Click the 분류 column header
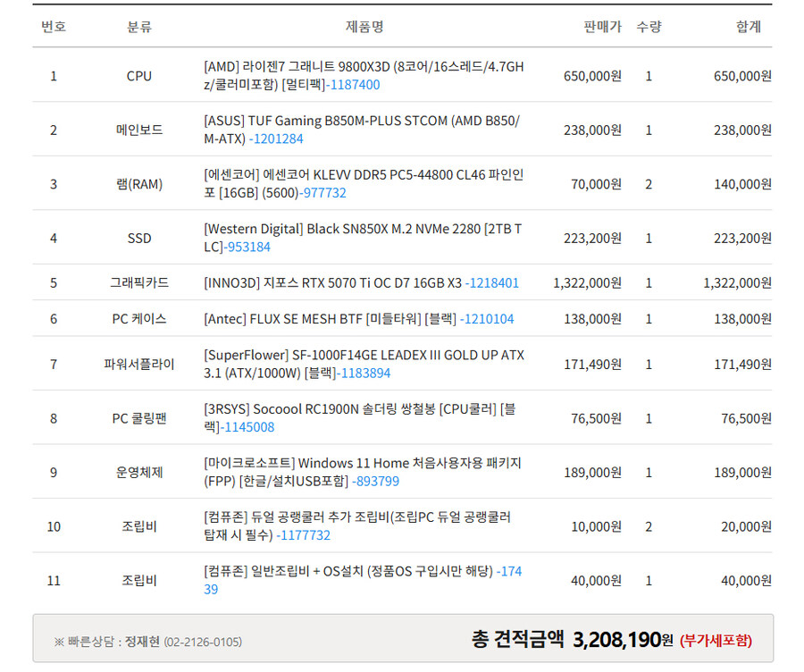804x672 pixels. pos(139,26)
